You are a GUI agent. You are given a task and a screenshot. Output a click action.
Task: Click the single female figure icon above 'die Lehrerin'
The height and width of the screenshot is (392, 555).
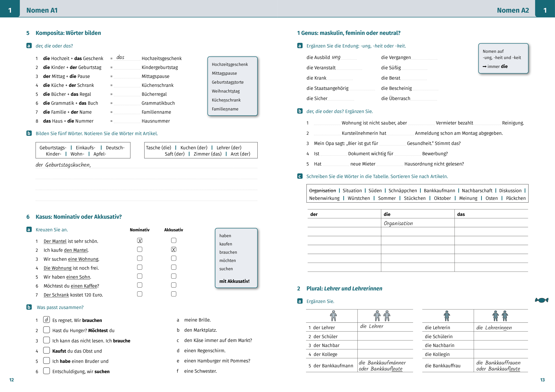[x=447, y=316]
